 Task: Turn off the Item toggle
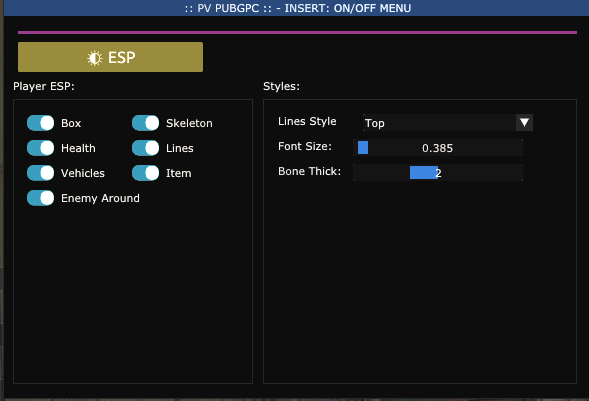click(x=146, y=173)
